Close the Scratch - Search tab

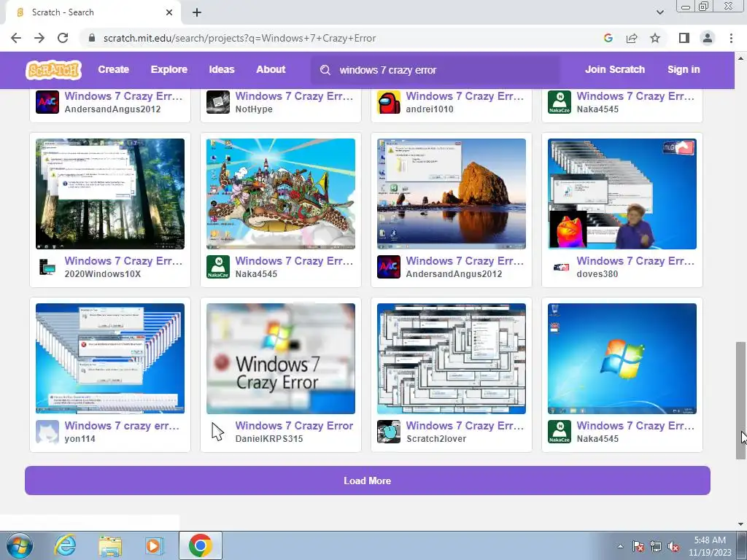[x=169, y=12]
